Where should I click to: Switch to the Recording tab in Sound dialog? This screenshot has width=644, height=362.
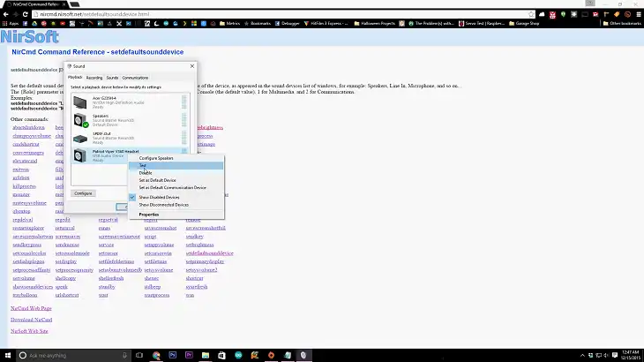(x=94, y=78)
